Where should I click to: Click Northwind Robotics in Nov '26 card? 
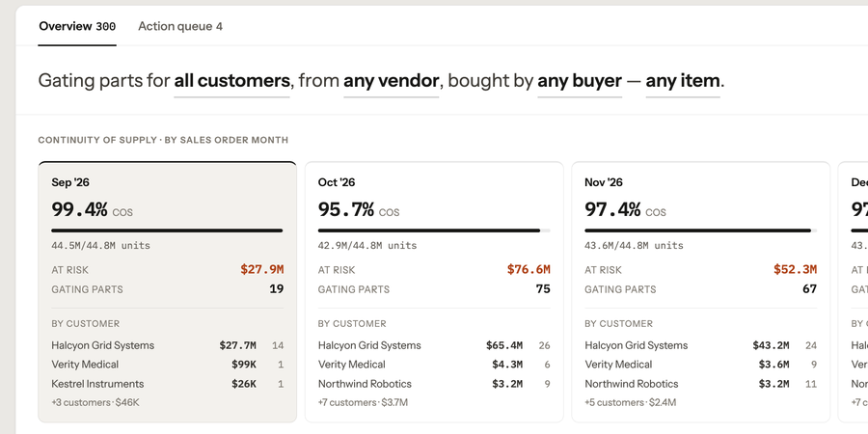[632, 384]
